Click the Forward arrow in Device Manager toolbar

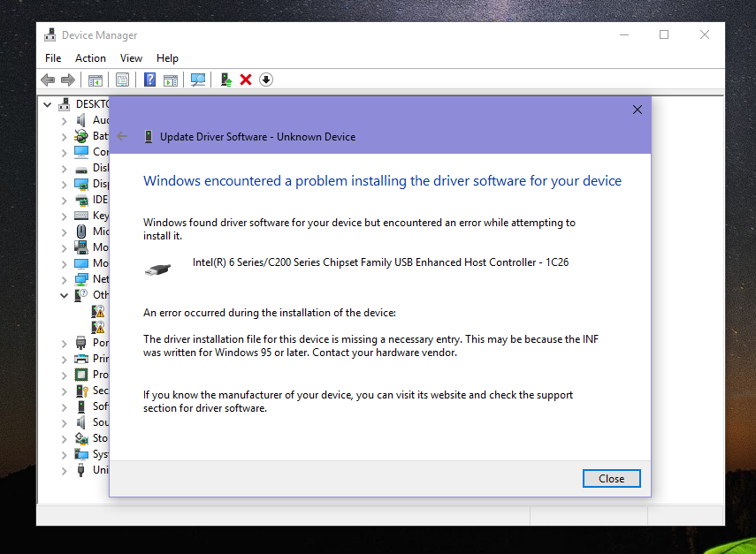coord(68,80)
